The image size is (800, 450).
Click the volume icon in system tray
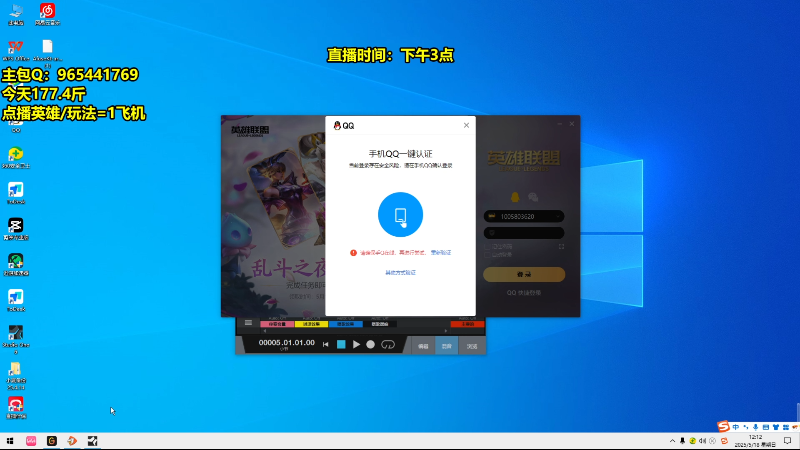tap(703, 441)
